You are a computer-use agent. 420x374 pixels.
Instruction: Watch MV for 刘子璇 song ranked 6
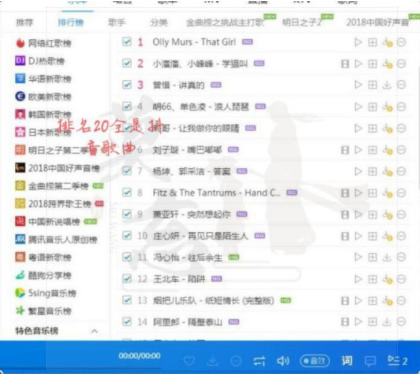[345, 150]
